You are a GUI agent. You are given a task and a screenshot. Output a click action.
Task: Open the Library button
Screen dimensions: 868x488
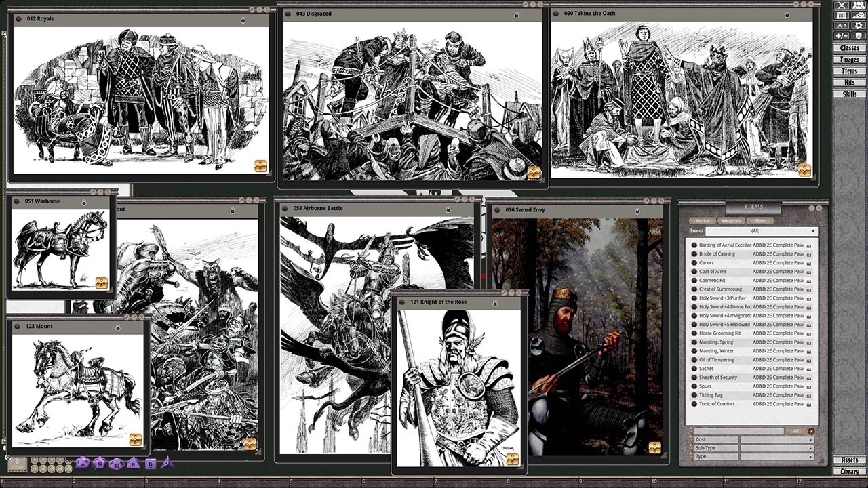tap(849, 471)
